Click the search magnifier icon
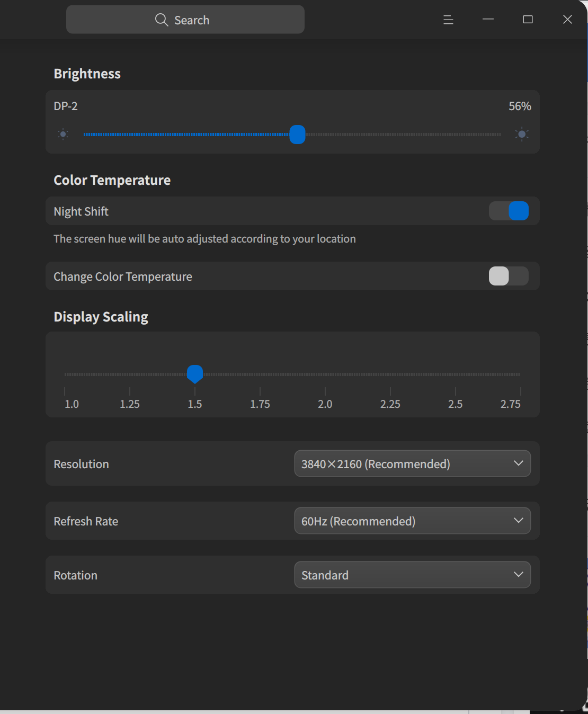 pos(162,20)
